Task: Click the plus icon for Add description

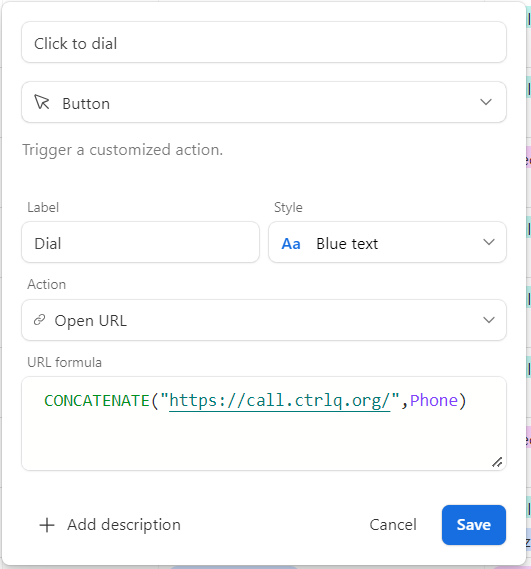Action: click(47, 525)
